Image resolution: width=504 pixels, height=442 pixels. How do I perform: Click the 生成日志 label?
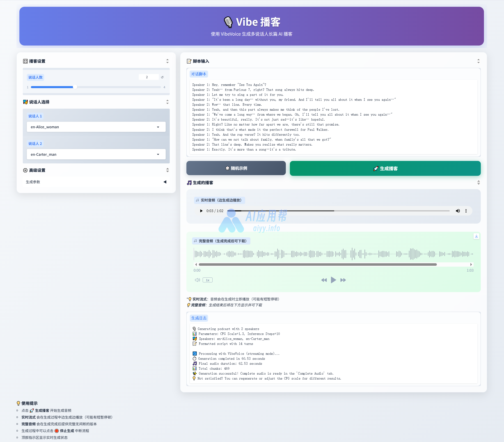coord(199,318)
